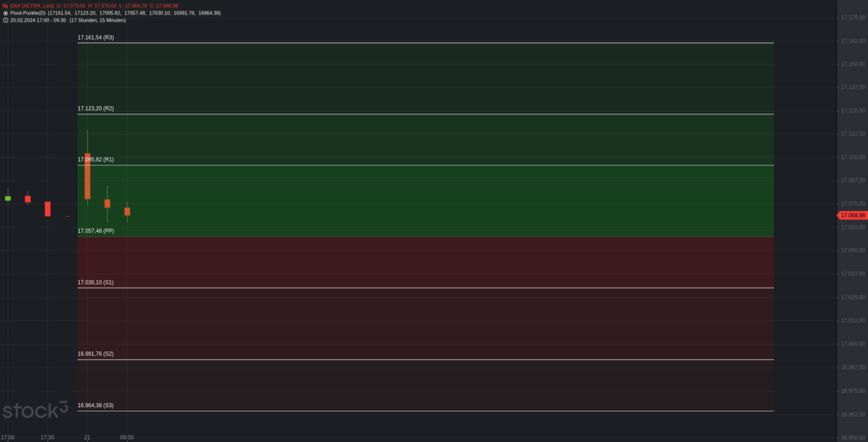This screenshot has width=868, height=442.
Task: Select the 17.161,54 (R3) pivot line label
Action: pyautogui.click(x=96, y=37)
